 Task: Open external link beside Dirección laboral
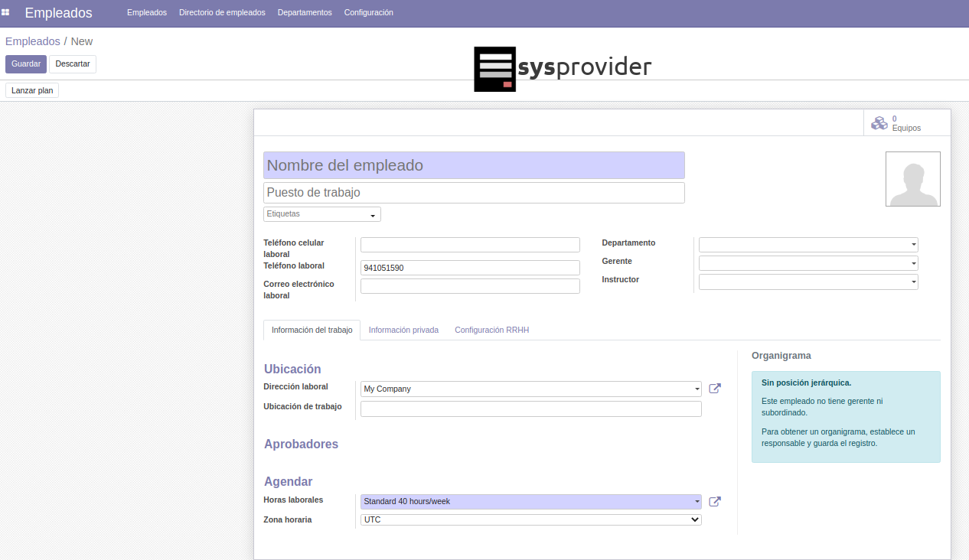715,389
